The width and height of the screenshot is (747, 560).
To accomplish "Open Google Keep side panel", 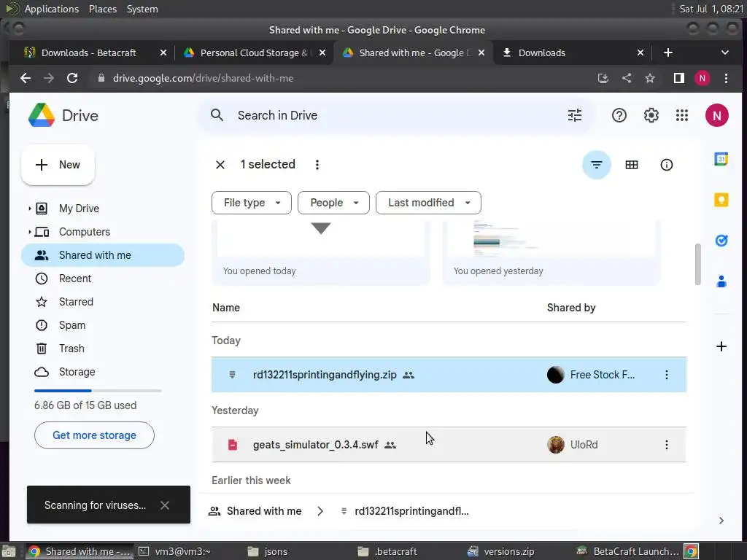I will [x=721, y=200].
